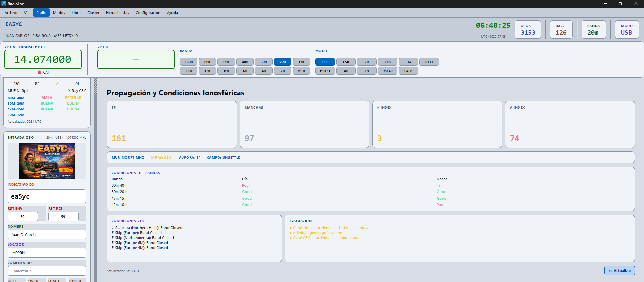
Task: Select the CW mode button
Action: (367, 62)
